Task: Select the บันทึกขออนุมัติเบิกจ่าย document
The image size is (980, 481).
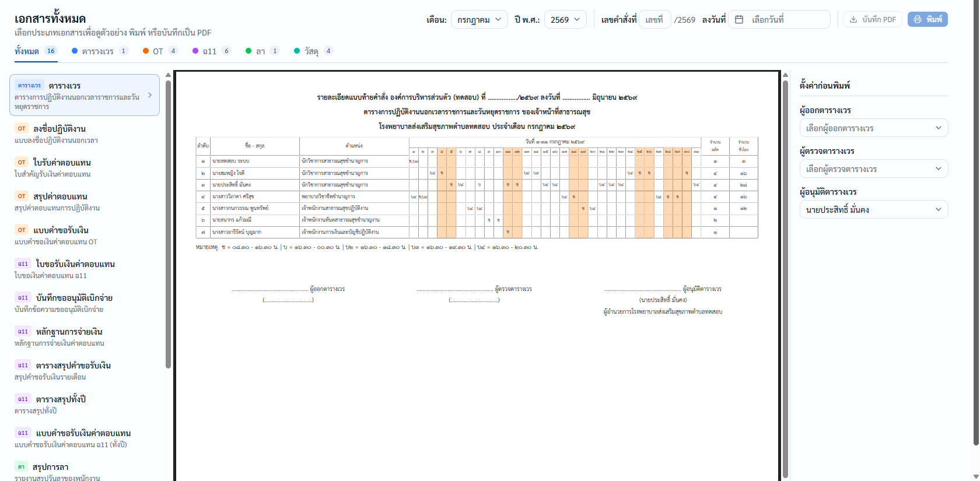Action: [x=85, y=303]
